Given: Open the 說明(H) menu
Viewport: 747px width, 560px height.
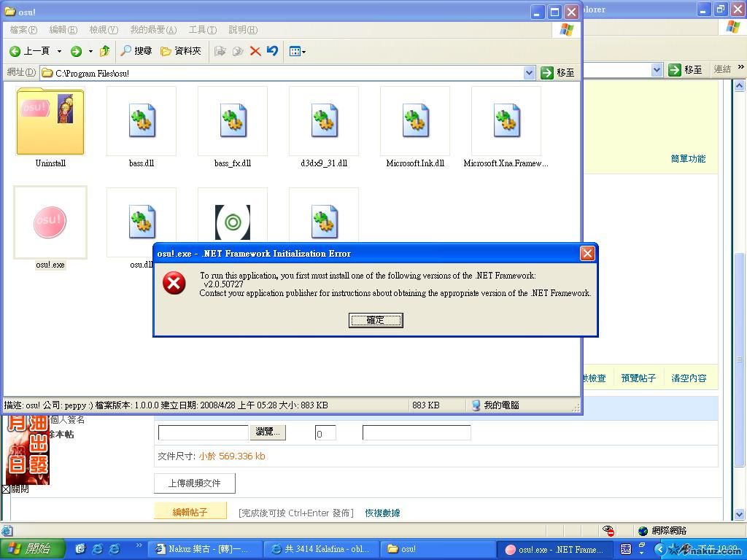Looking at the screenshot, I should (243, 30).
